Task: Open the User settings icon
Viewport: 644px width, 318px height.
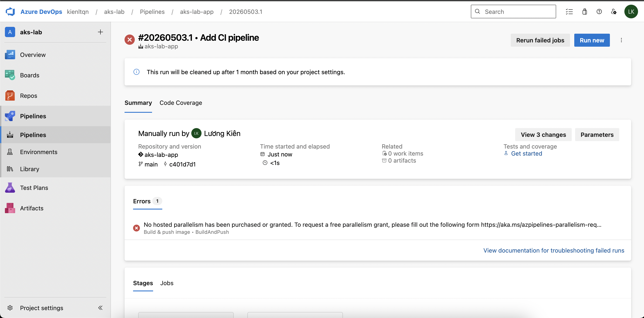Action: click(614, 12)
